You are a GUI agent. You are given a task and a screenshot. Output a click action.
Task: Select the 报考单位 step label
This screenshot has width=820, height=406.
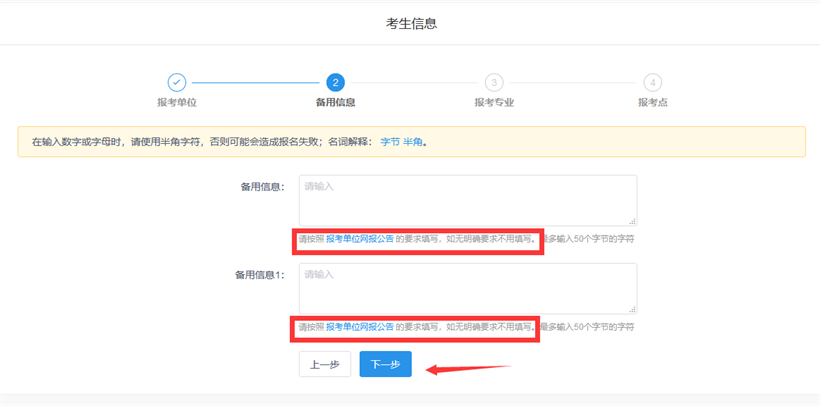click(x=176, y=102)
